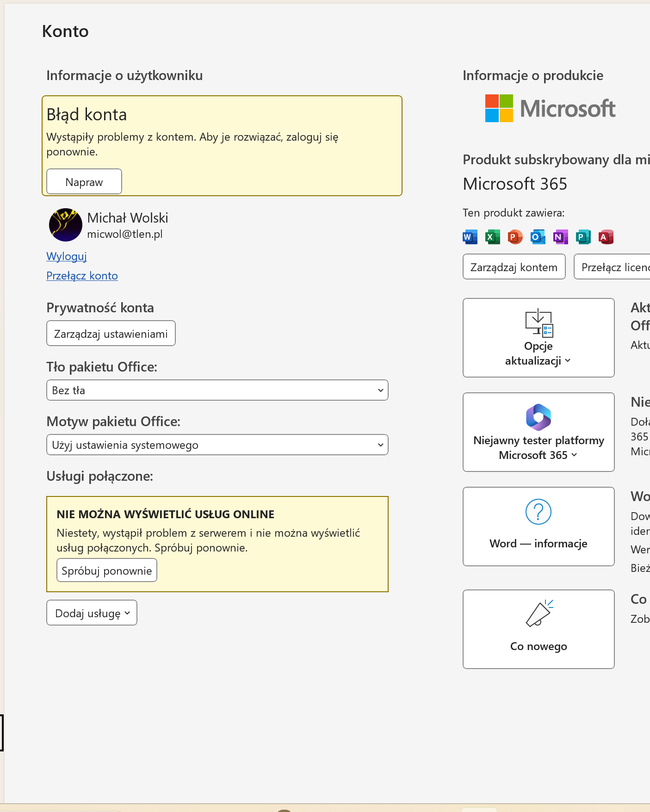The height and width of the screenshot is (812, 650).
Task: Click the Błąd konta heading
Action: click(87, 115)
